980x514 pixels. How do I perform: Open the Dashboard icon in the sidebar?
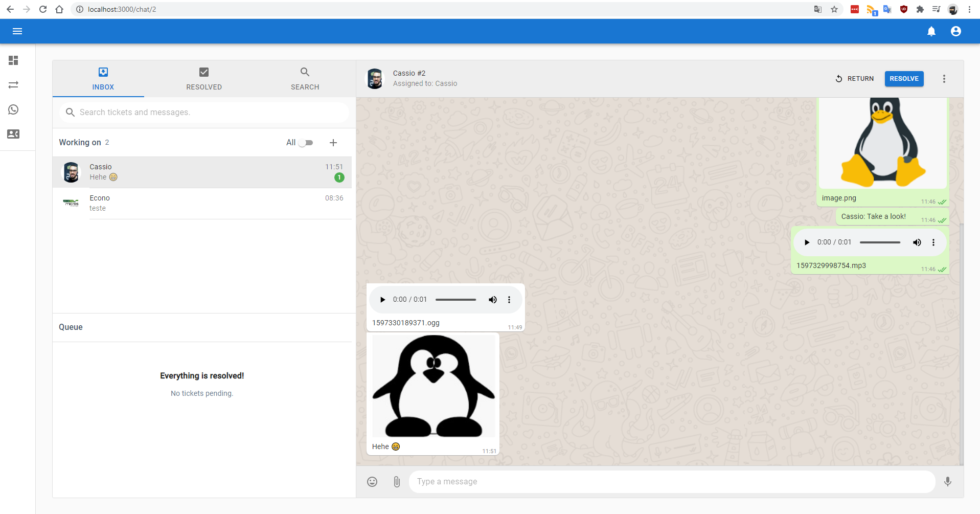pos(13,60)
